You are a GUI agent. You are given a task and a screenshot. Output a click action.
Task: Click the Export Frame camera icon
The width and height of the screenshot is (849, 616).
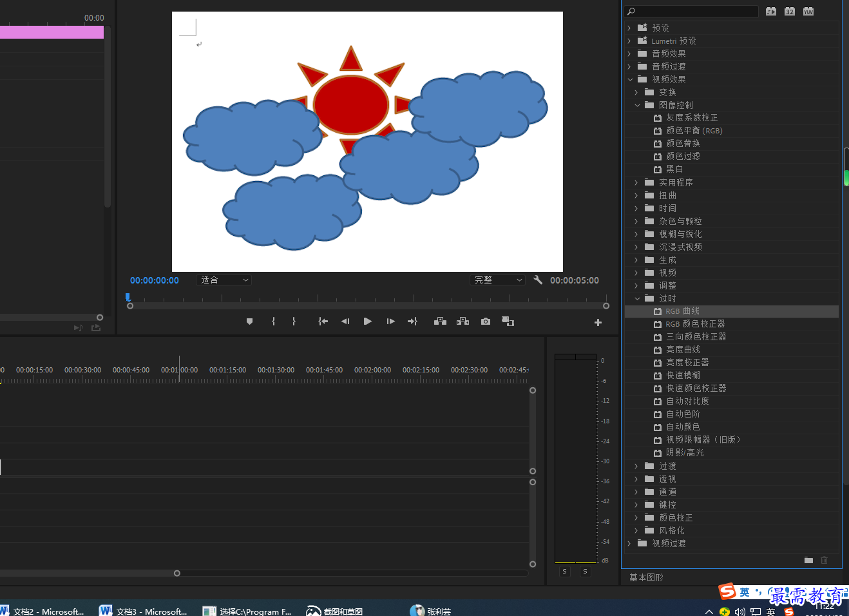(486, 322)
